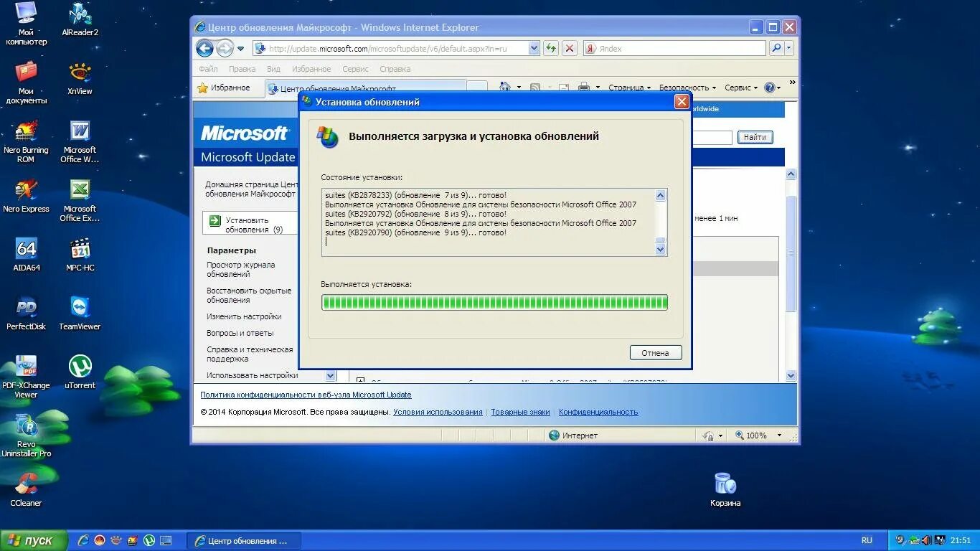Open search provider dropdown arrow

789,48
